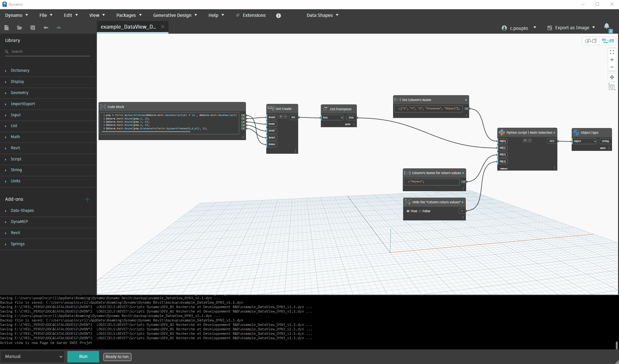Viewport: 619px width, 364px height.
Task: Open the File menu
Action: tap(46, 15)
